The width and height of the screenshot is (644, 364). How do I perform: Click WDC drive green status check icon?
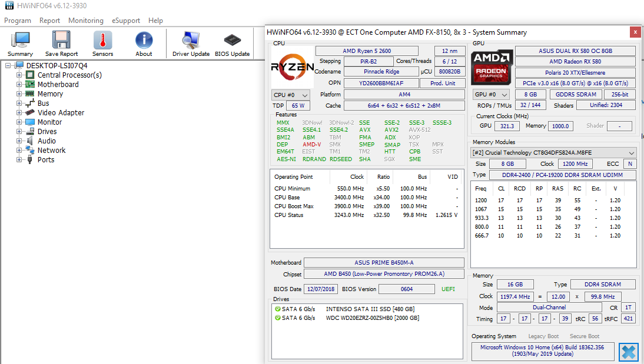[x=278, y=318]
